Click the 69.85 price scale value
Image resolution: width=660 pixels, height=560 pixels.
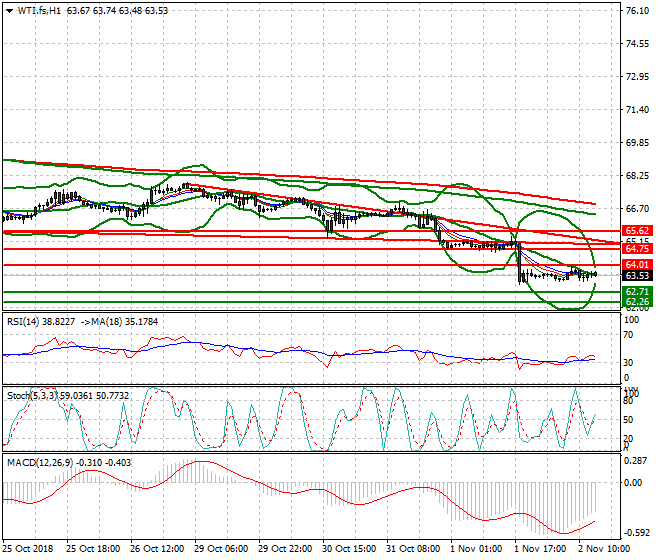(637, 143)
